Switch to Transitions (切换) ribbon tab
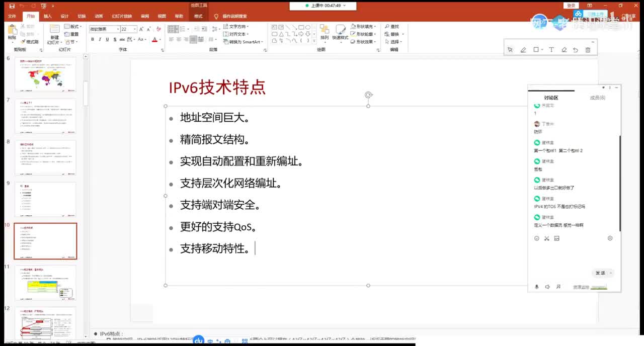This screenshot has height=346, width=644. point(82,16)
